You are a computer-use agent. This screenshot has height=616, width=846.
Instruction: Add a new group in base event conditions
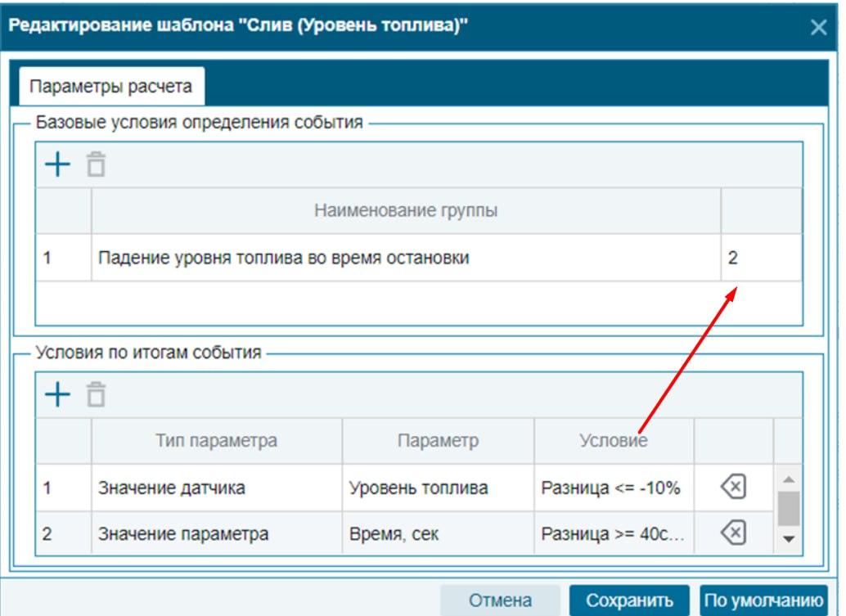pyautogui.click(x=58, y=164)
